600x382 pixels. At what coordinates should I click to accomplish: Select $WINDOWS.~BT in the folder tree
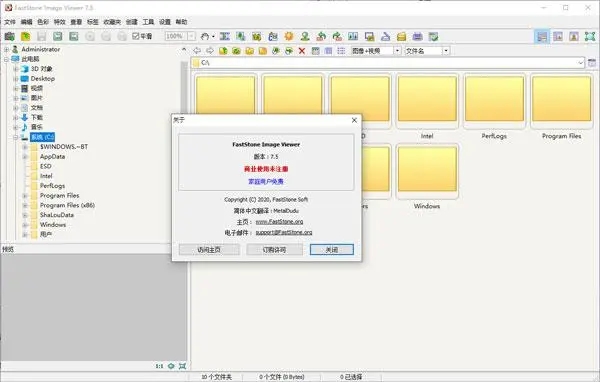64,147
